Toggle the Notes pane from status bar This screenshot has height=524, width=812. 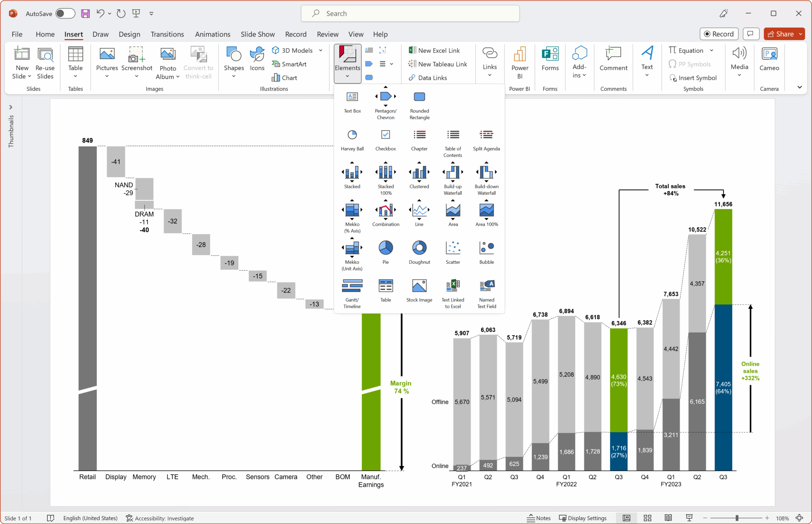pos(538,518)
